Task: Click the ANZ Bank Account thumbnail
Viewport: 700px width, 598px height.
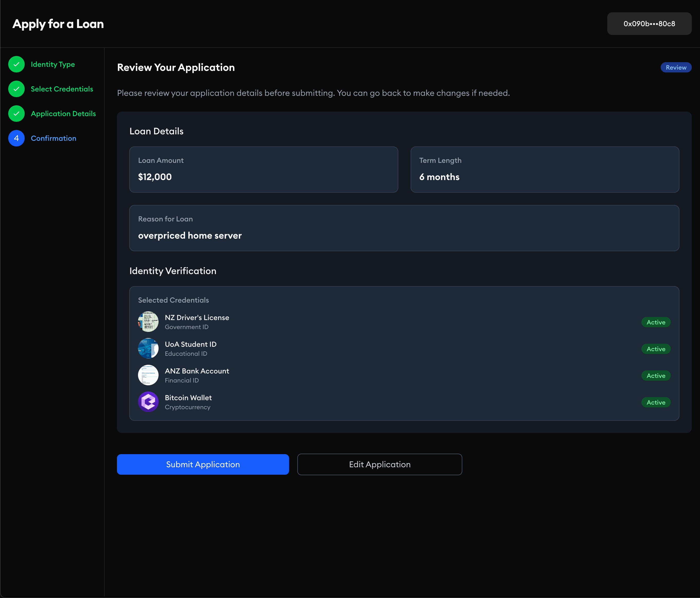Action: 148,375
